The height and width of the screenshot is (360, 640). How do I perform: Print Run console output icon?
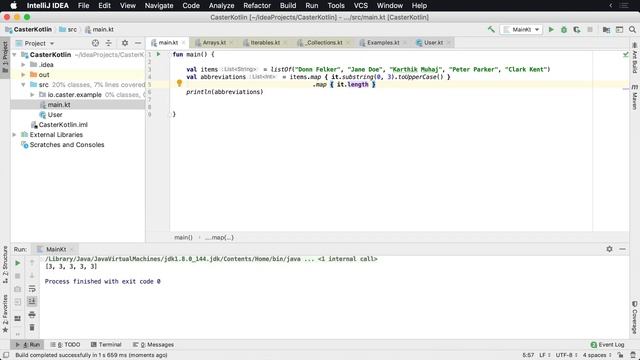coord(32,315)
